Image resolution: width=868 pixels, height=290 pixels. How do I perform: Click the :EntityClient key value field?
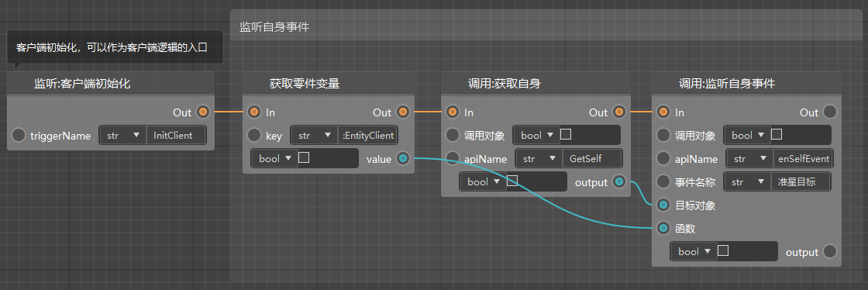(x=367, y=135)
